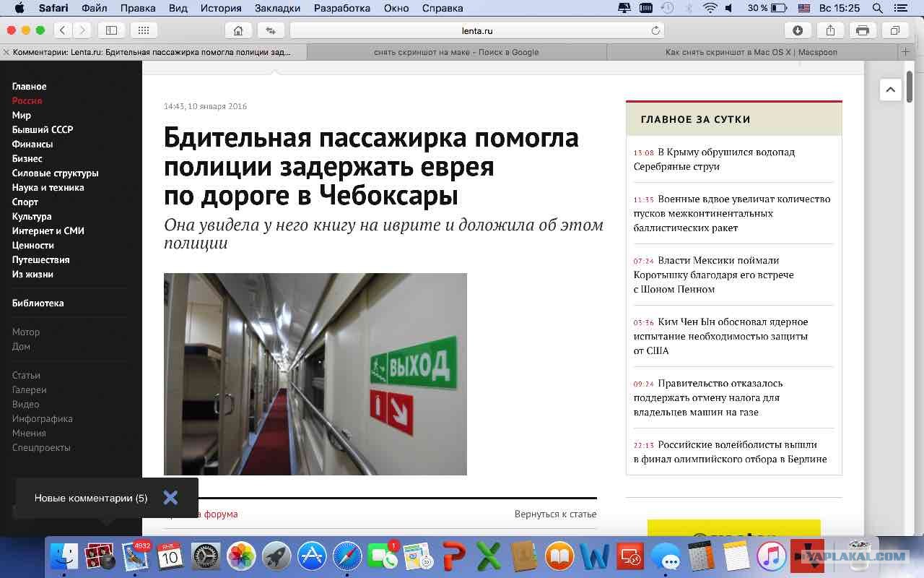
Task: Open the home page via house icon
Action: 238,30
